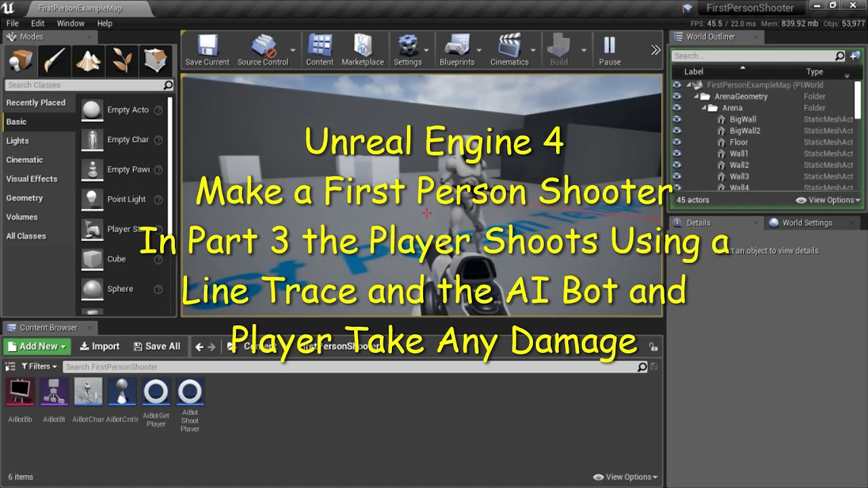Screen dimensions: 868x488
Task: Select the Geometry Editing mode icon
Action: pos(156,62)
